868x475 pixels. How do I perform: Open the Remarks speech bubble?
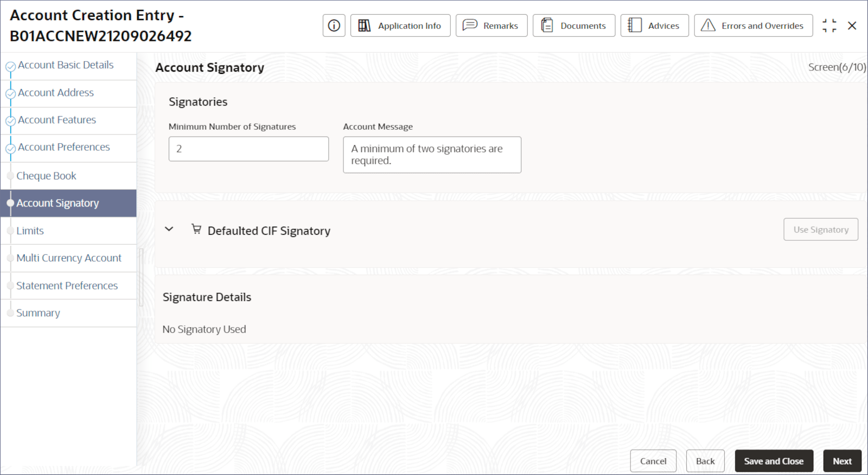point(492,25)
